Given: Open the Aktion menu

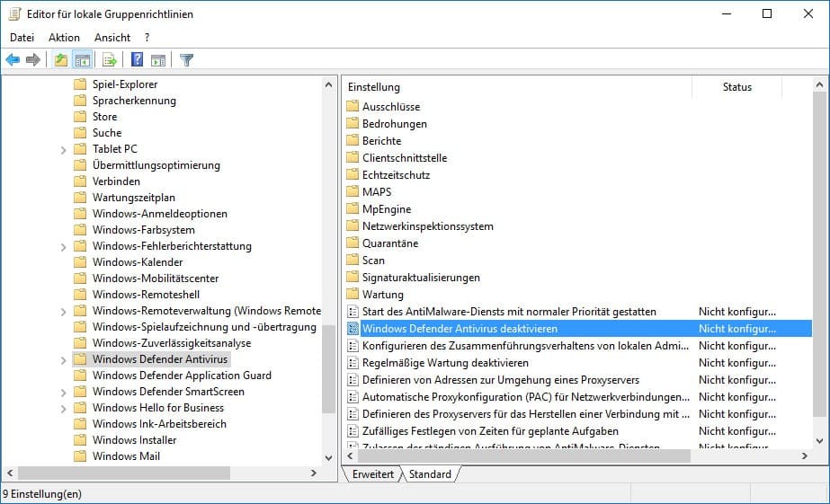Looking at the screenshot, I should [64, 38].
